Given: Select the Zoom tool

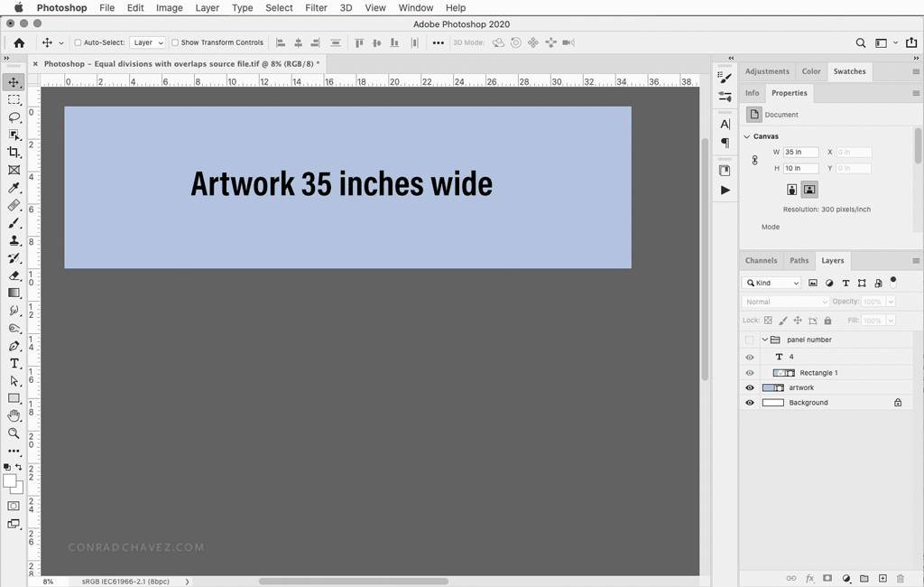Looking at the screenshot, I should 14,433.
